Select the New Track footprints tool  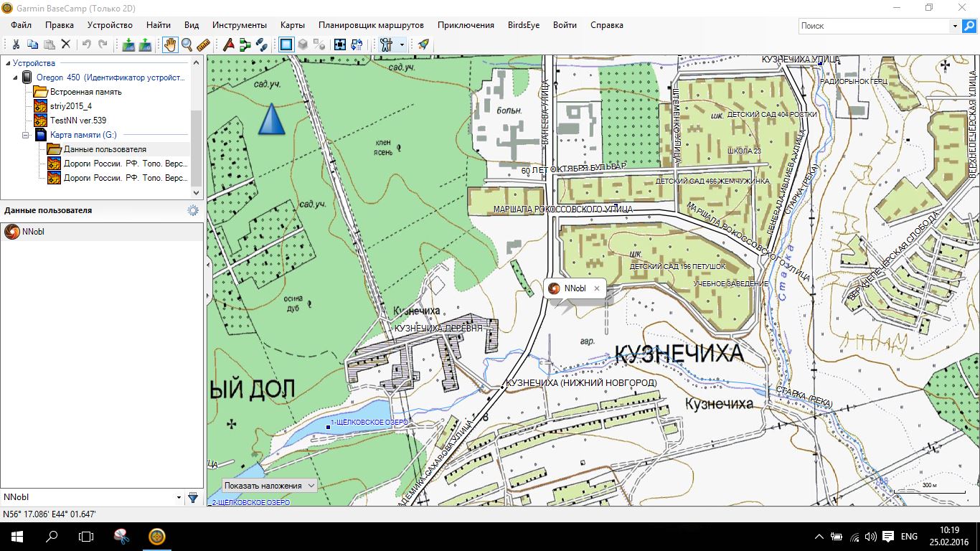262,44
